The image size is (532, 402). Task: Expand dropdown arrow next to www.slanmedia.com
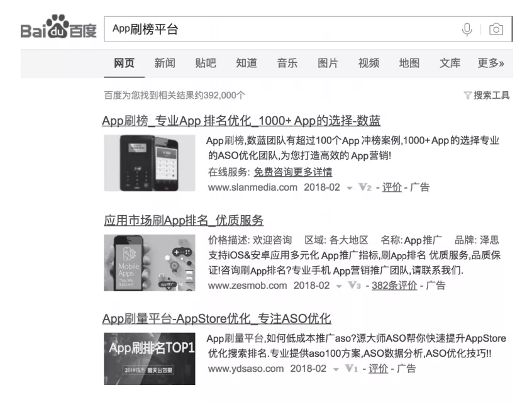click(x=349, y=188)
